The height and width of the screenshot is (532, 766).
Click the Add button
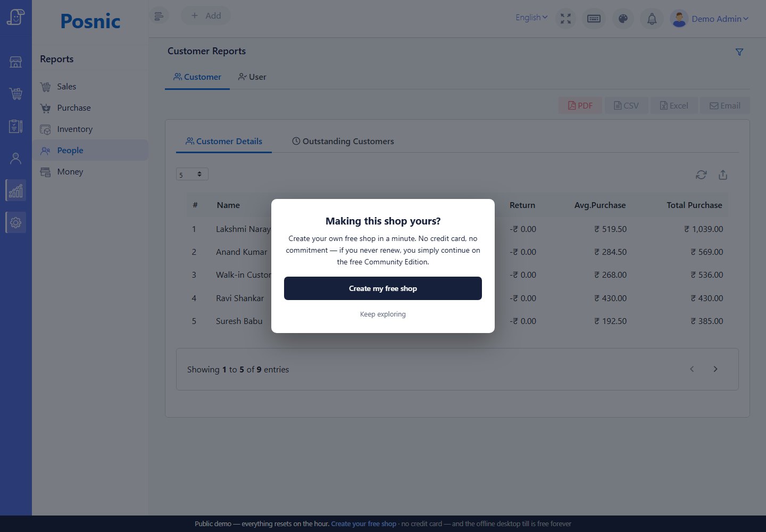[x=206, y=15]
